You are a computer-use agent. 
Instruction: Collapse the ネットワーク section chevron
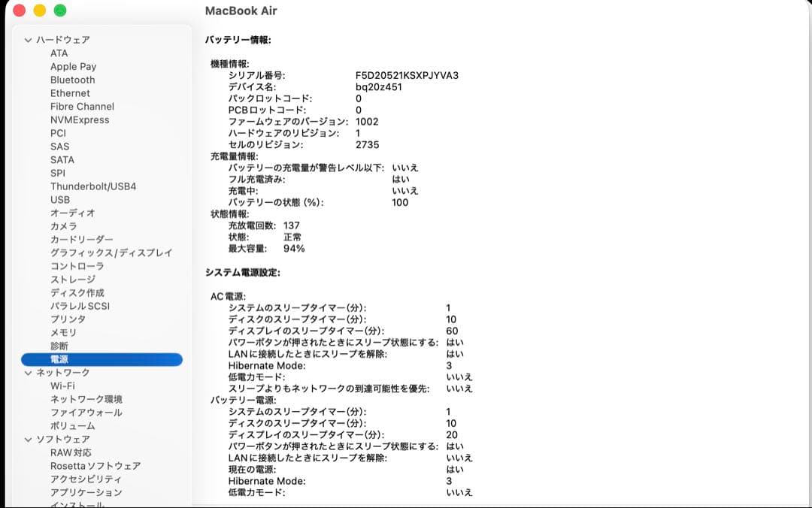(x=28, y=373)
